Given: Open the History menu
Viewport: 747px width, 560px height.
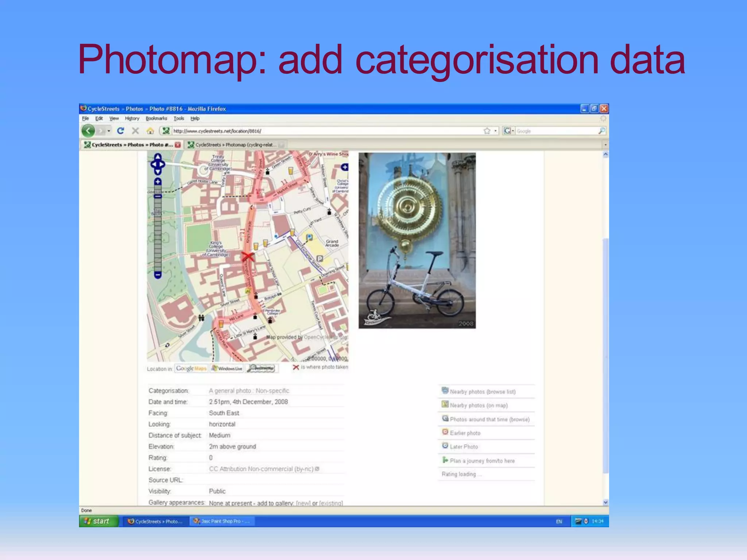Looking at the screenshot, I should click(x=132, y=118).
